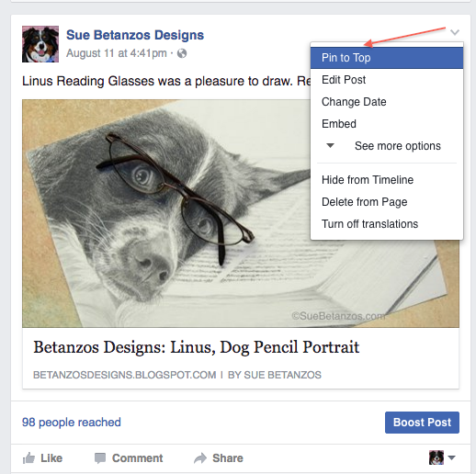Open the Sue Betanzos Designs page link
The image size is (476, 474).
[135, 35]
